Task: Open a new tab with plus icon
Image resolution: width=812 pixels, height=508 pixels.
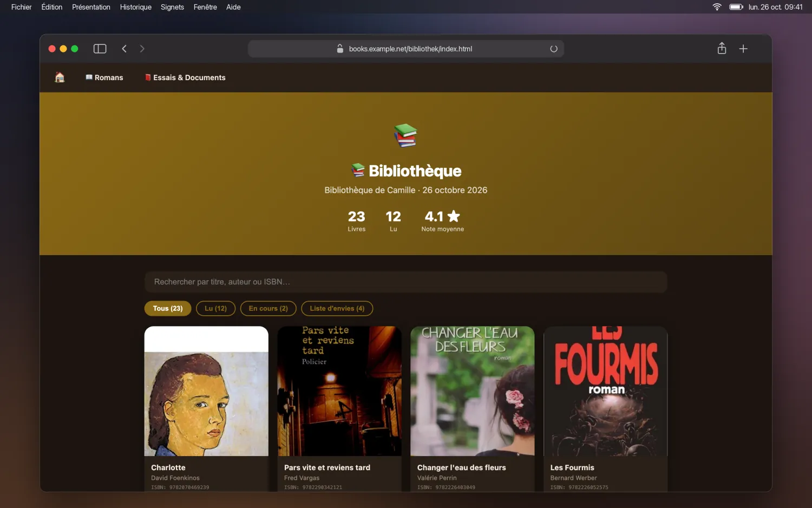Action: (x=743, y=49)
